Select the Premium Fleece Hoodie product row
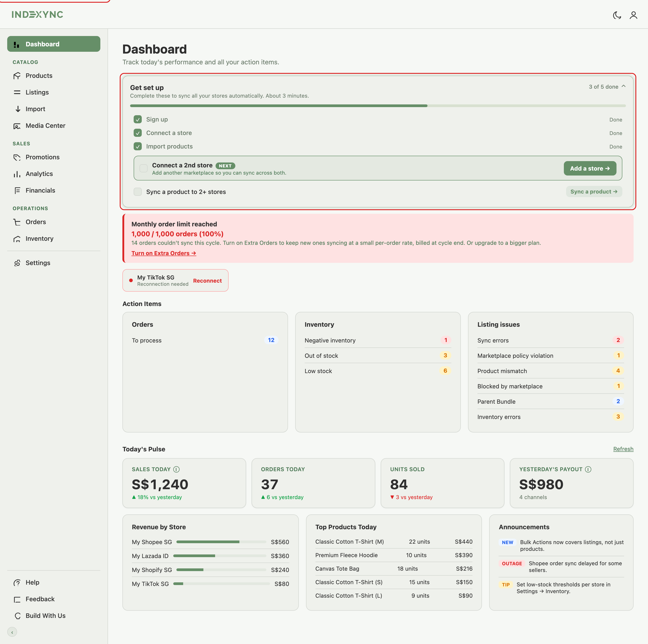This screenshot has height=644, width=648. point(394,555)
